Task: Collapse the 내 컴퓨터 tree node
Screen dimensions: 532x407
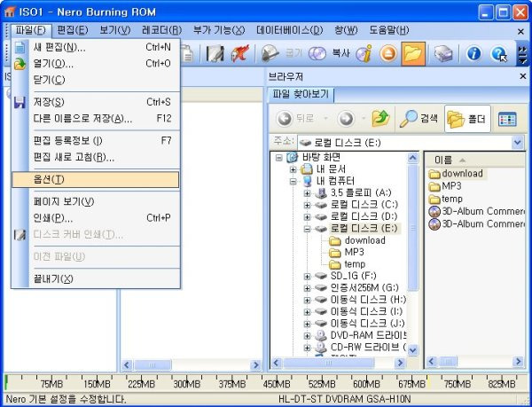Action: pyautogui.click(x=293, y=182)
